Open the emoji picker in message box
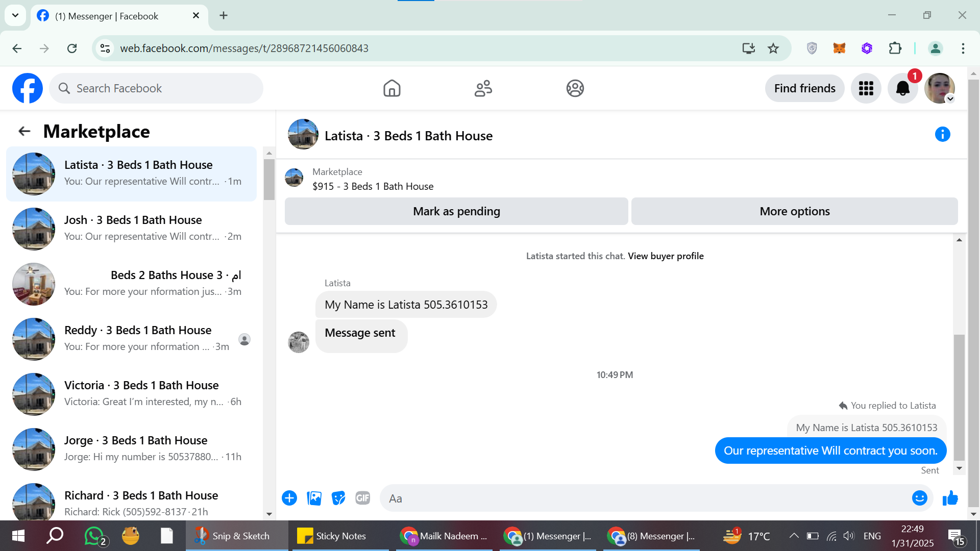 [x=920, y=498]
